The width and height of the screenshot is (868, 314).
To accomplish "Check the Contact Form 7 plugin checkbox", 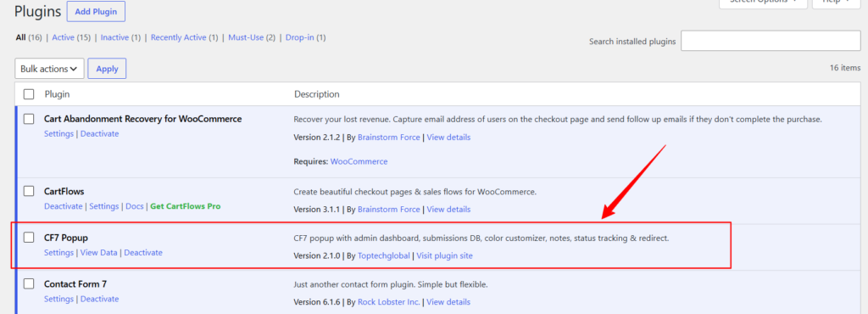I will point(29,284).
